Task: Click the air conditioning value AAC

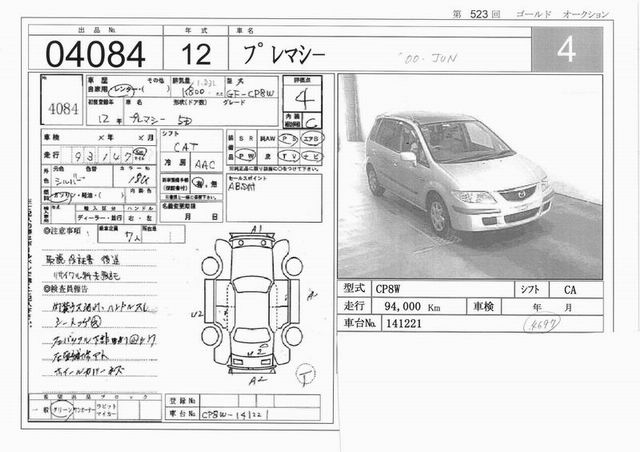Action: (x=205, y=164)
